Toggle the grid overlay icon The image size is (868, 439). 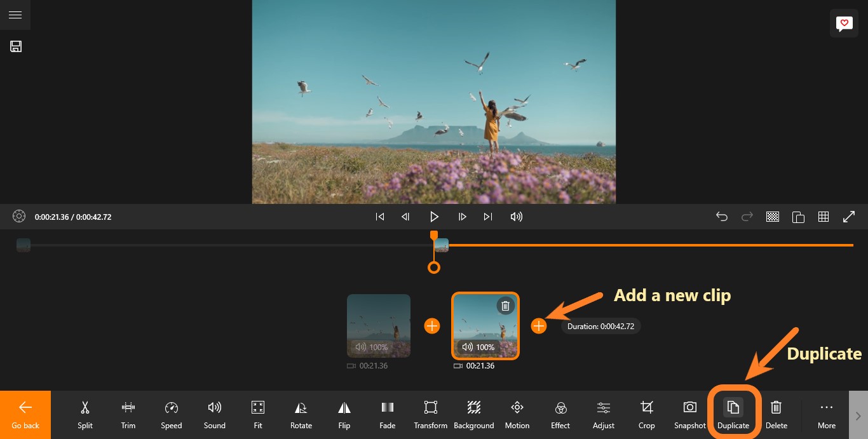coord(824,217)
